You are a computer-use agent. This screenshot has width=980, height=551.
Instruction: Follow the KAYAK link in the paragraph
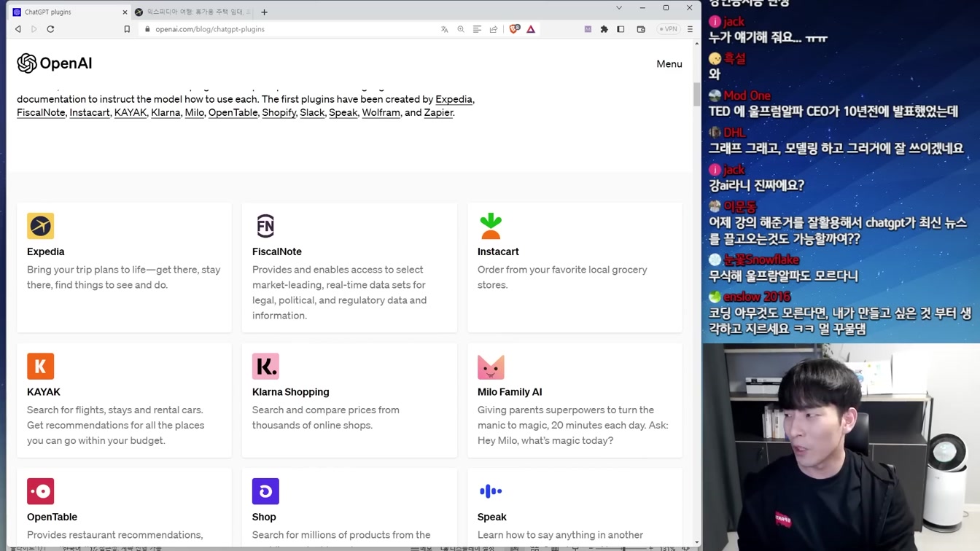tap(131, 112)
